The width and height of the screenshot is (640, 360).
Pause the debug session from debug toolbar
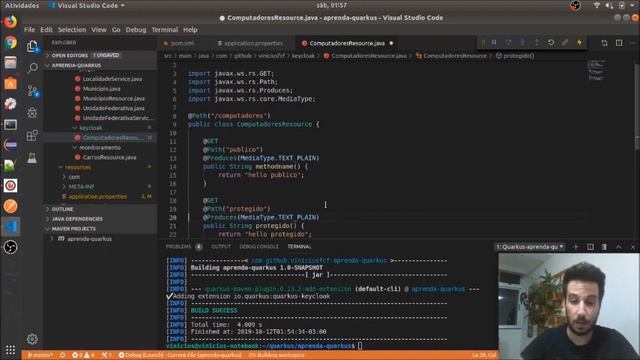[494, 42]
